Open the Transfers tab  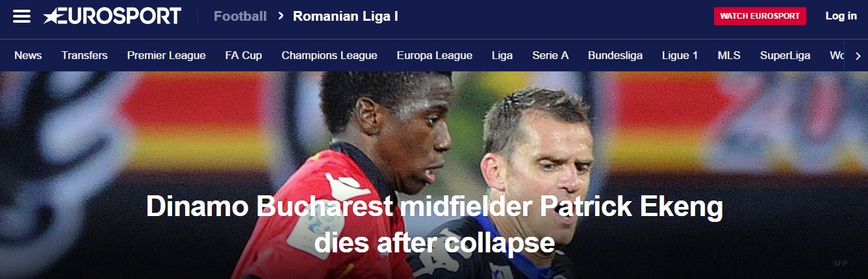[x=84, y=56]
